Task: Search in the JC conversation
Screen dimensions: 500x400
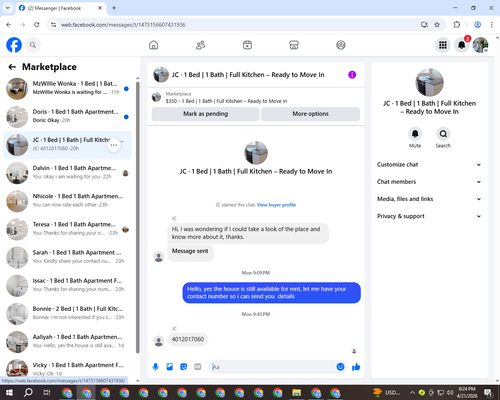Action: pyautogui.click(x=443, y=134)
